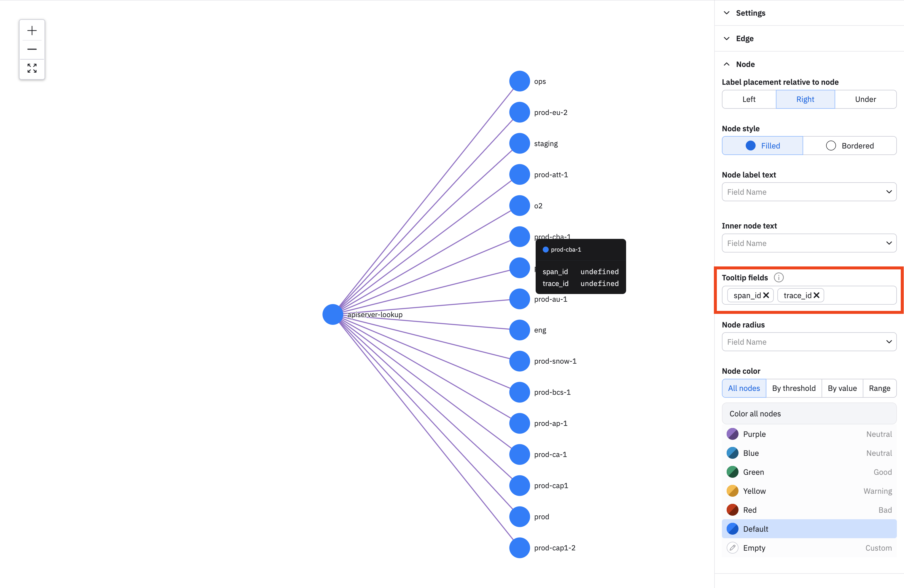This screenshot has width=904, height=588.
Task: Click the prod-eu-2 node circle
Action: click(x=519, y=112)
